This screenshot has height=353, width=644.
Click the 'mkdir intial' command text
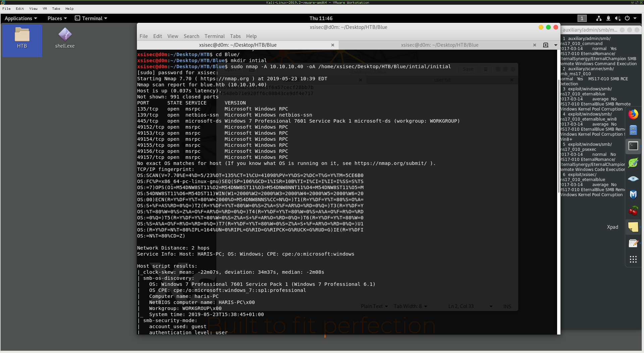(249, 60)
